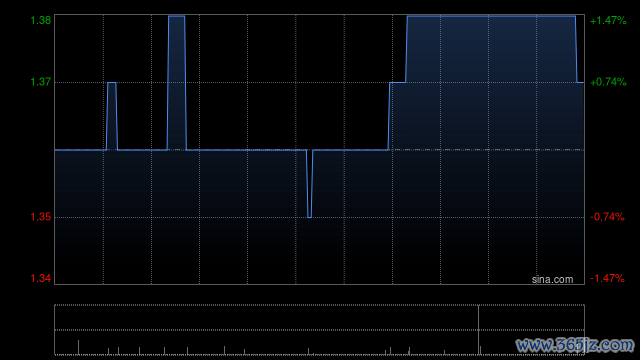Click the tallest volume bar in the lower chart
Viewport: 640px width, 360px height.
[478, 329]
